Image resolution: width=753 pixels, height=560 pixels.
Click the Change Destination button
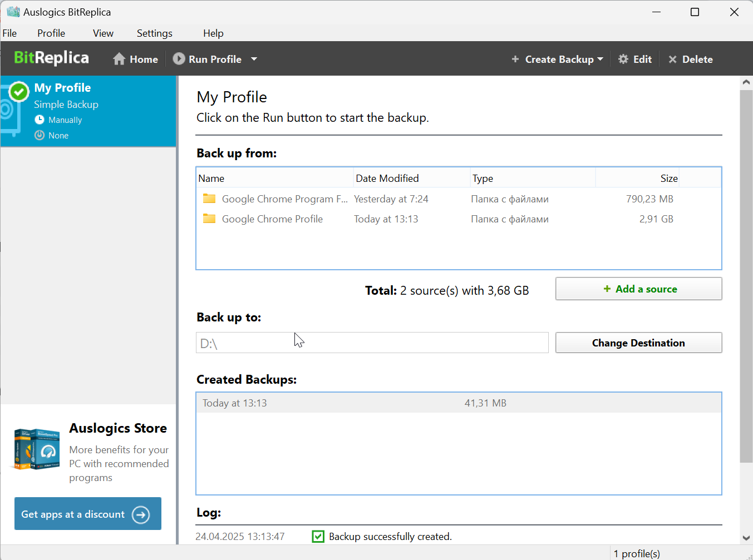638,343
